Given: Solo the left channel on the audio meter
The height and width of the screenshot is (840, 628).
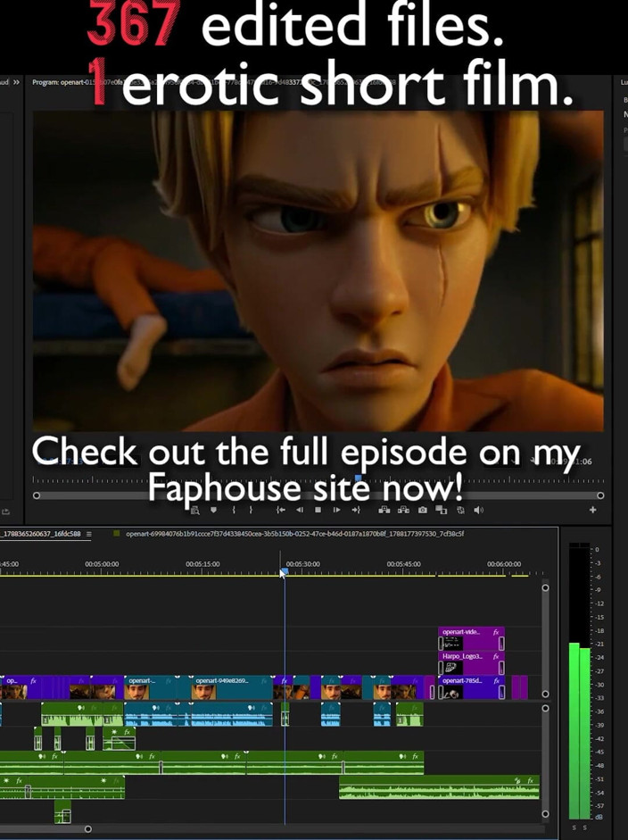Looking at the screenshot, I should (574, 828).
